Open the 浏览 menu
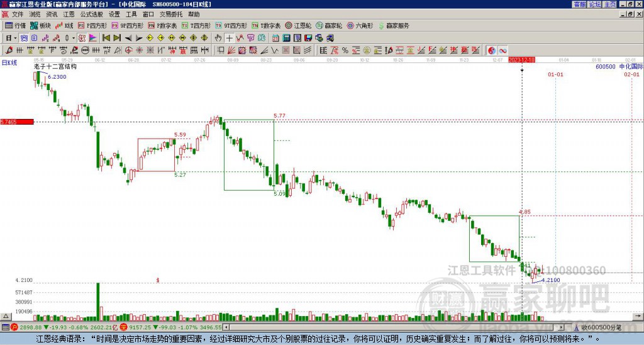 35,14
